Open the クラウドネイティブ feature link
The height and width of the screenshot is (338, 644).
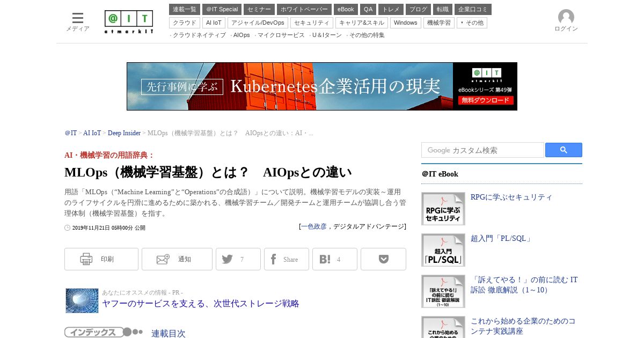click(x=199, y=35)
